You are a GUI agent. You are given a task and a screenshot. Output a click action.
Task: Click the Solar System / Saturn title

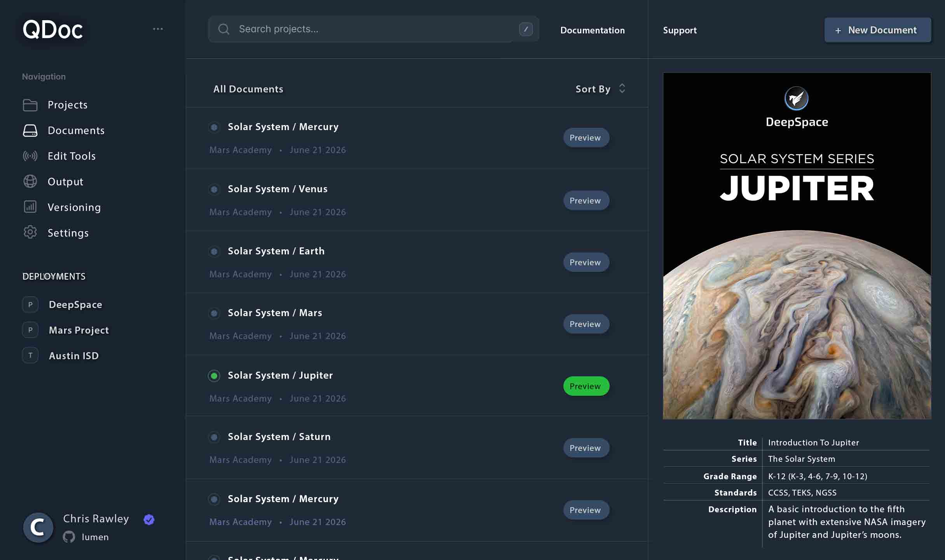[279, 437]
